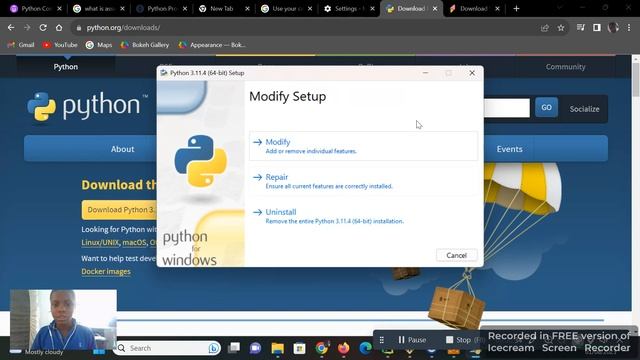Click the share page icon in address bar
Image resolution: width=640 pixels, height=360 pixels.
544,27
